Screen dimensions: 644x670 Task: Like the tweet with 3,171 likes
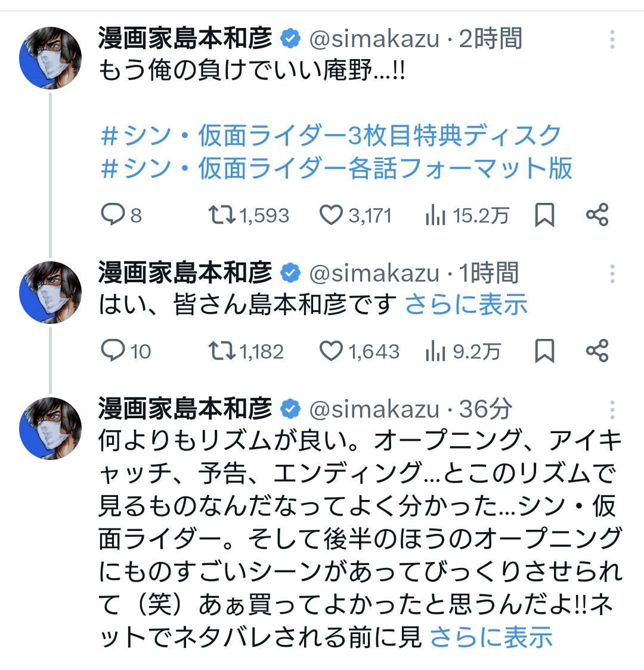[331, 215]
